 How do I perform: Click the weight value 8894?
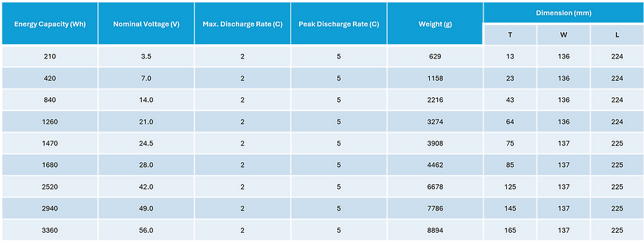pyautogui.click(x=435, y=231)
